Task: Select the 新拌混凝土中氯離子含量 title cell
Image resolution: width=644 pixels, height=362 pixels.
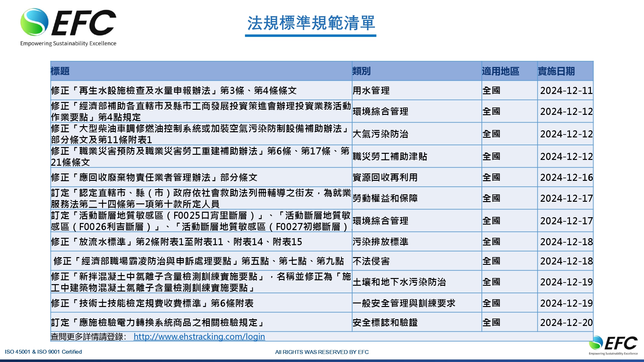Action: pyautogui.click(x=201, y=282)
